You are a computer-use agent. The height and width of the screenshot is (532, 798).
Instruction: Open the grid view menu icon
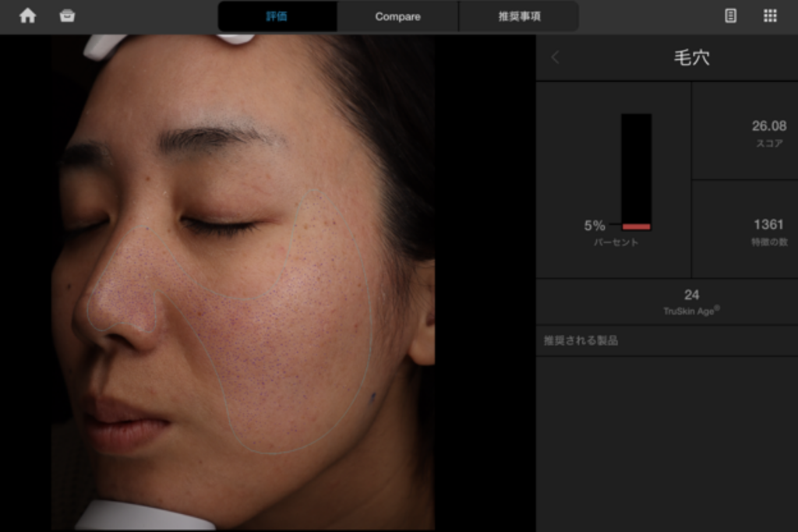pyautogui.click(x=770, y=16)
